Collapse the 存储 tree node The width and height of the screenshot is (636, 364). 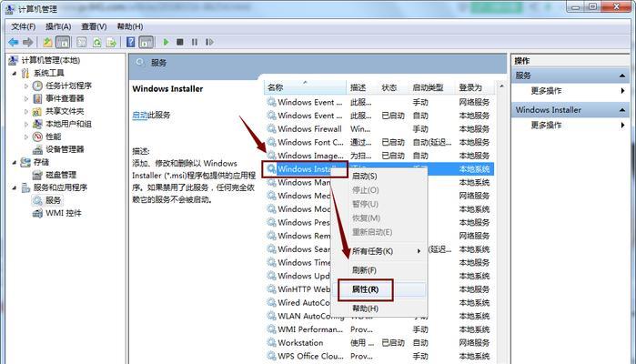pyautogui.click(x=15, y=162)
